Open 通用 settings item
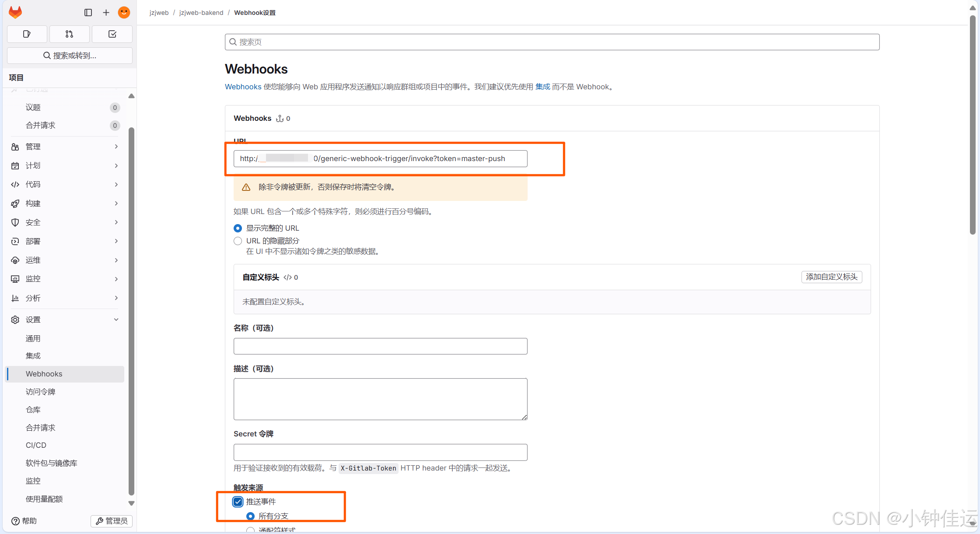The width and height of the screenshot is (980, 534). [66, 338]
